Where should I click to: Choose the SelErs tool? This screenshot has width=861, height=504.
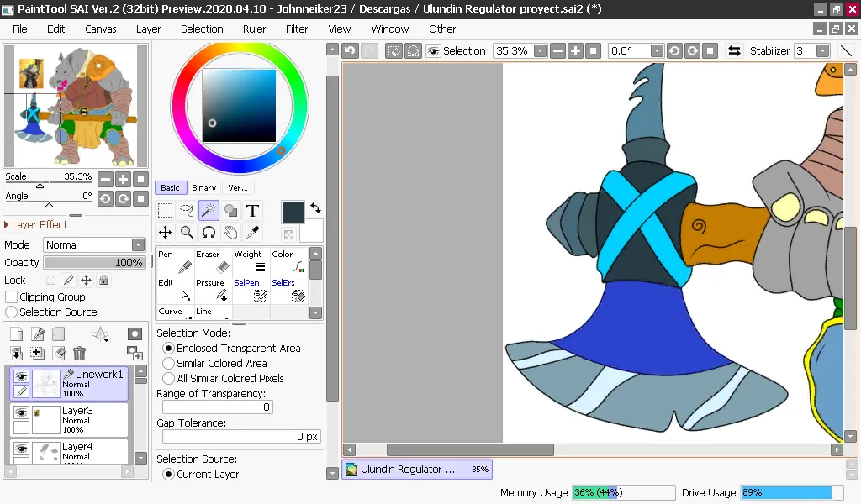click(289, 290)
